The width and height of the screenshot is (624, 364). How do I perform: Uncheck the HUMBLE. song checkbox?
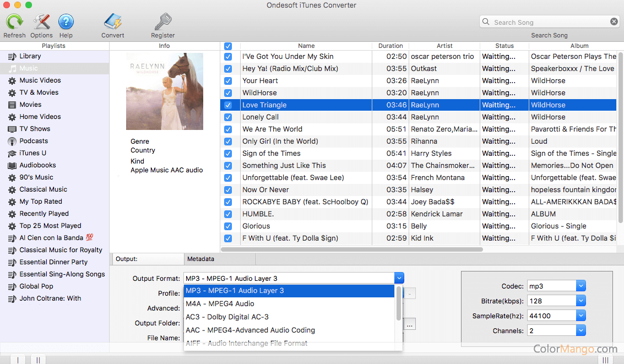pos(228,214)
